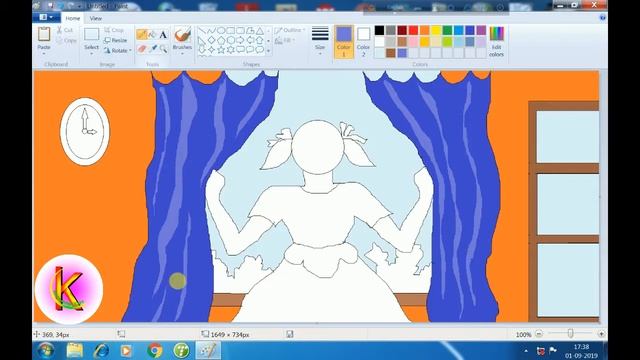Choose the Right arrow shape
This screenshot has width=640, height=360.
(240, 40)
